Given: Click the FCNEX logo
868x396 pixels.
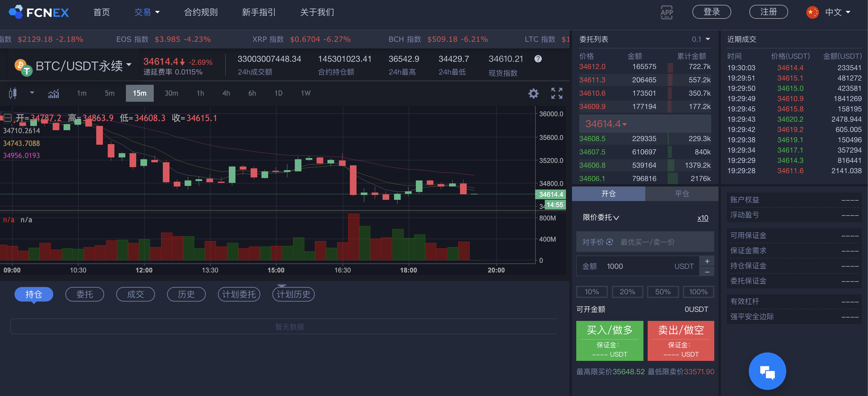Looking at the screenshot, I should point(39,12).
